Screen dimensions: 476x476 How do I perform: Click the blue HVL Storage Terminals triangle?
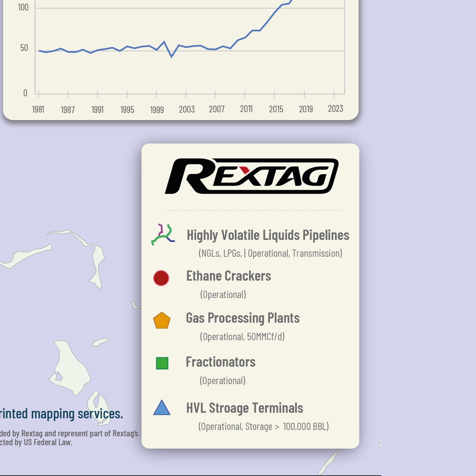pyautogui.click(x=162, y=407)
